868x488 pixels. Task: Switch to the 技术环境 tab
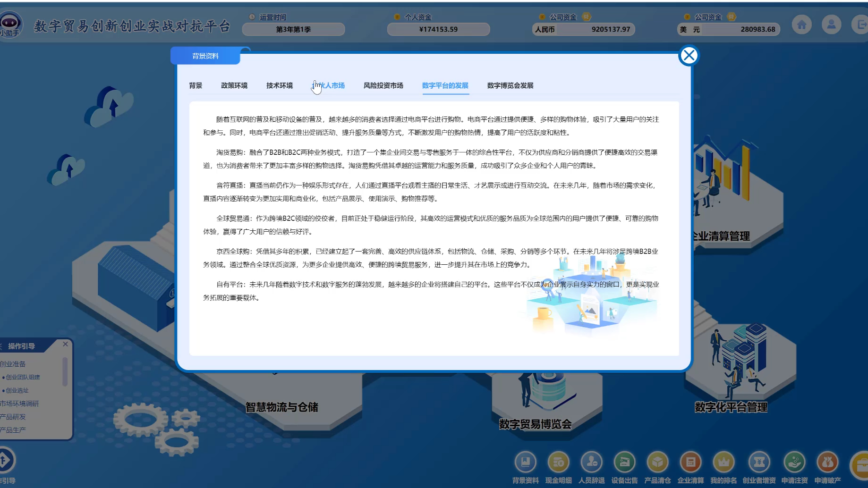pos(280,85)
